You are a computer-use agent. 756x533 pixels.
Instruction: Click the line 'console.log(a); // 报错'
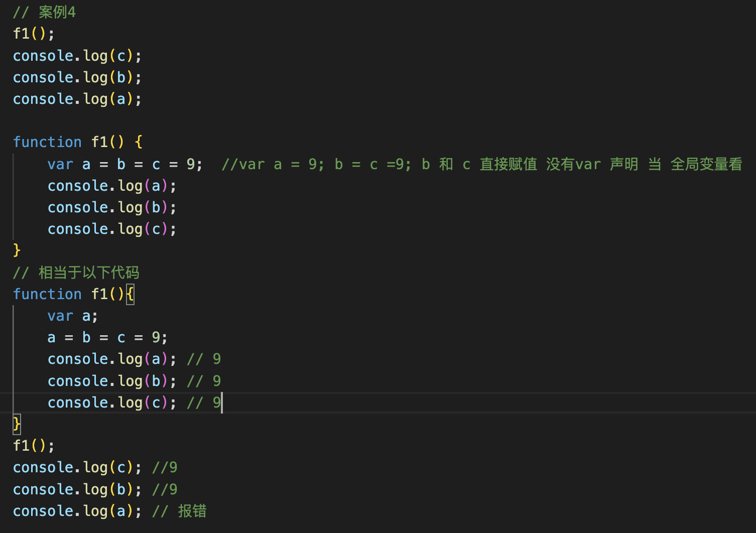[x=109, y=511]
